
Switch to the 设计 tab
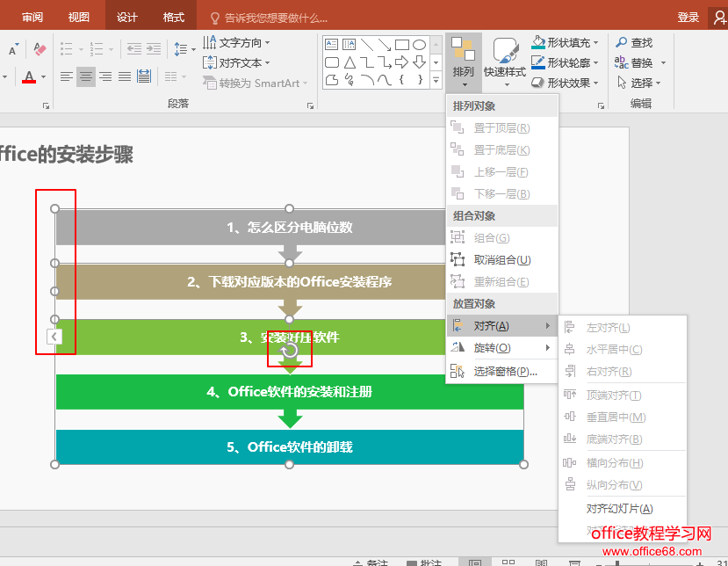coord(126,18)
